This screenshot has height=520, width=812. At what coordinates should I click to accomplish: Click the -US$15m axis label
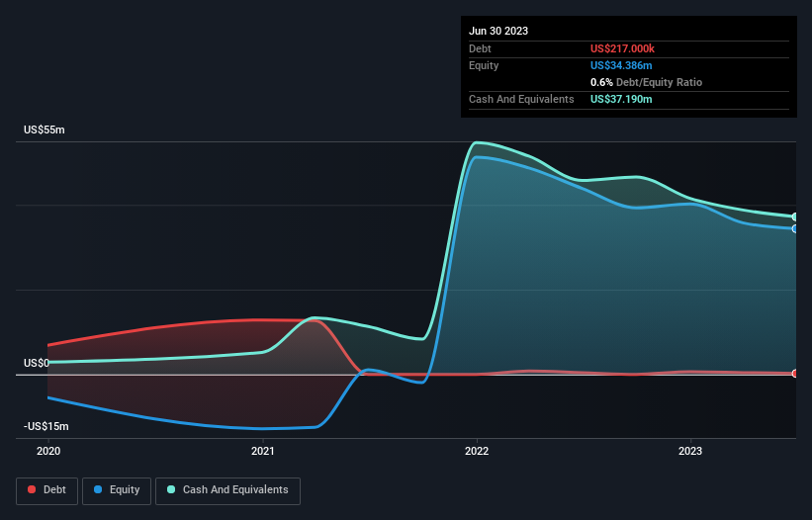[46, 426]
